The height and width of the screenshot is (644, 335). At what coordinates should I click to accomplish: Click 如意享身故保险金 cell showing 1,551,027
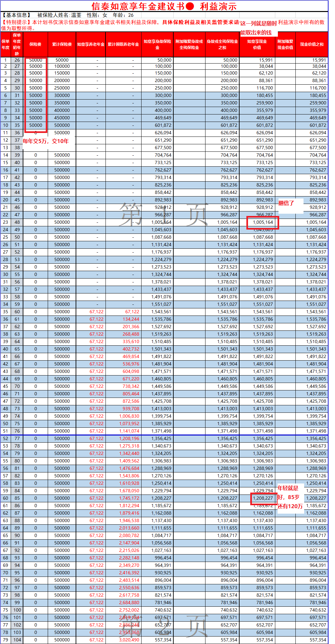click(157, 304)
